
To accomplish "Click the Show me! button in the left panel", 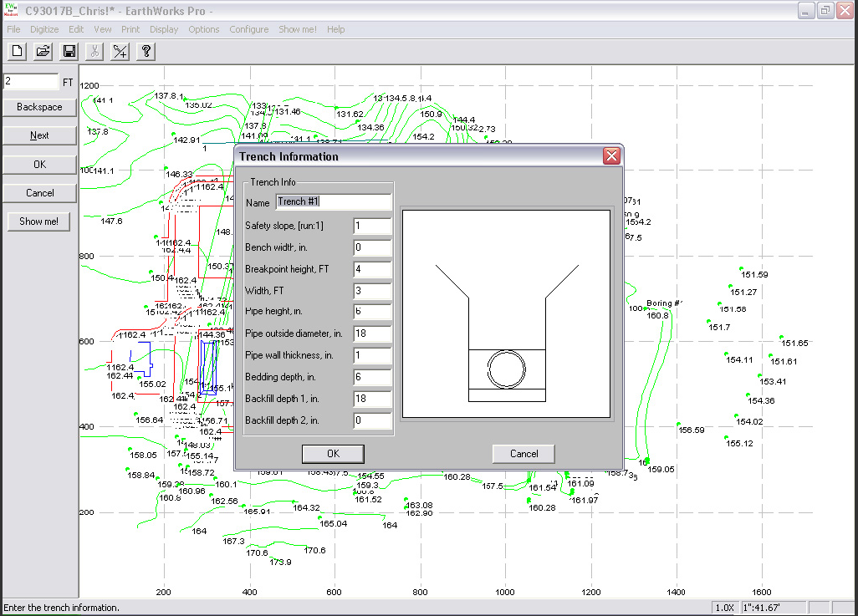I will (x=39, y=221).
